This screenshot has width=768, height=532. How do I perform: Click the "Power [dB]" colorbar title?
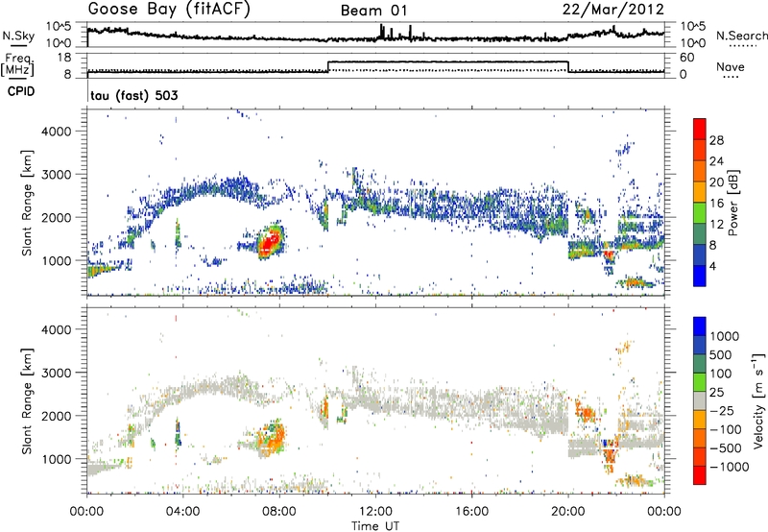click(x=732, y=203)
